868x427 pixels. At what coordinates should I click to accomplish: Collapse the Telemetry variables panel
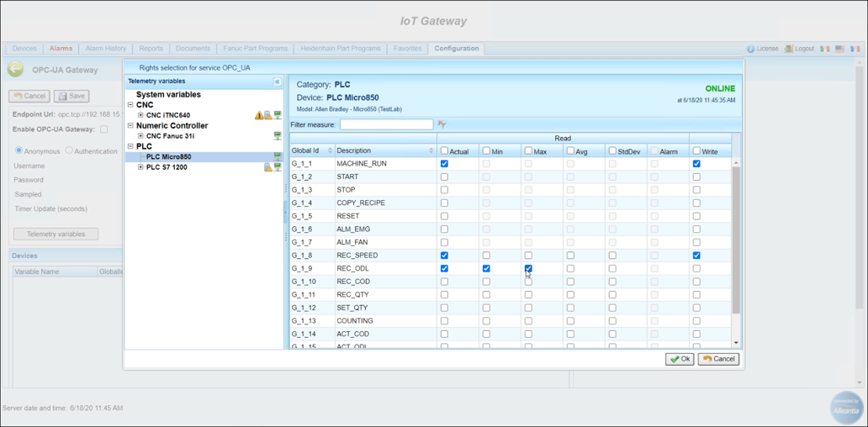(x=277, y=82)
